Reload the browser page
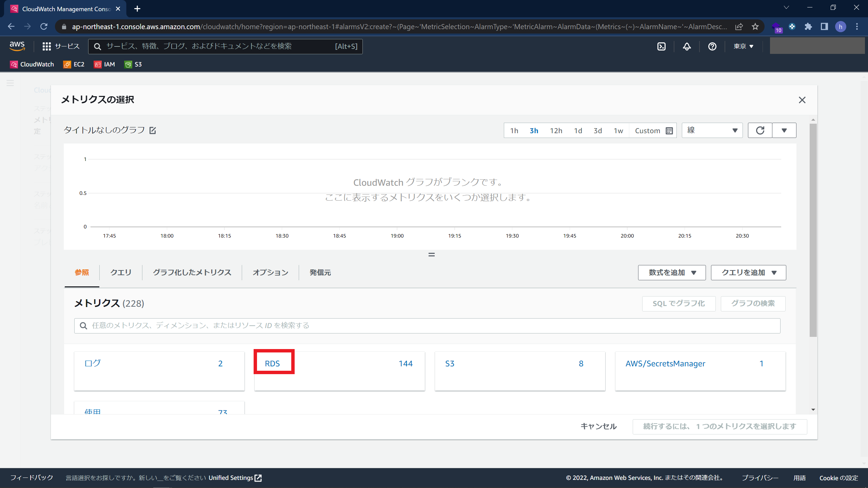 tap(44, 26)
